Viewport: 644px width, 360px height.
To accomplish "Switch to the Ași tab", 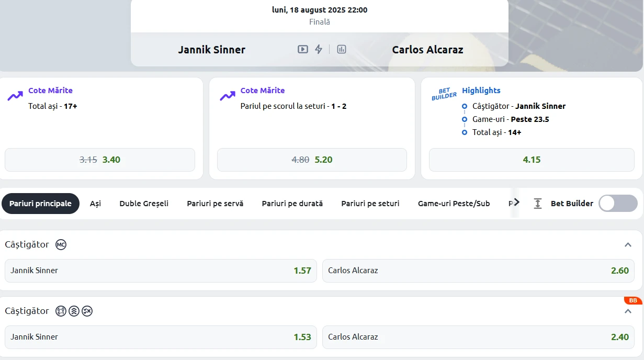I will pos(95,204).
